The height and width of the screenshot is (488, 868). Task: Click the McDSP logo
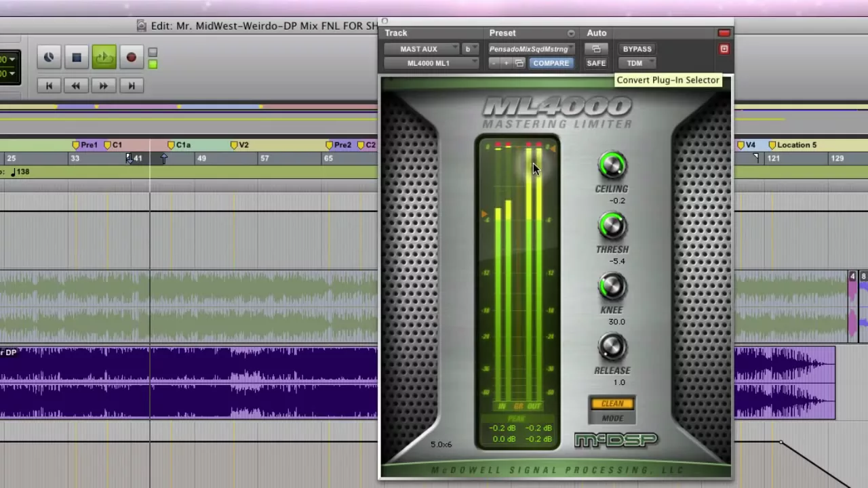pos(616,441)
